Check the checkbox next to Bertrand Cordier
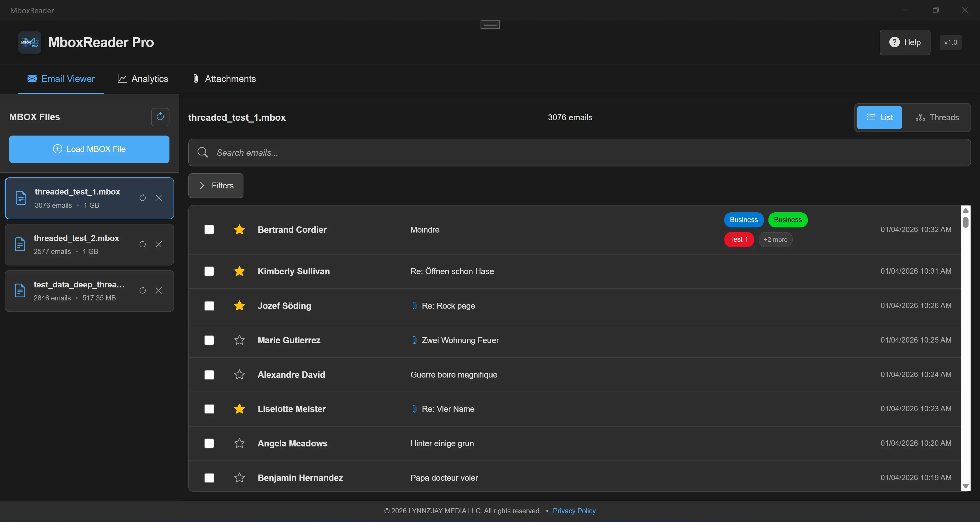Image resolution: width=980 pixels, height=522 pixels. pyautogui.click(x=209, y=229)
